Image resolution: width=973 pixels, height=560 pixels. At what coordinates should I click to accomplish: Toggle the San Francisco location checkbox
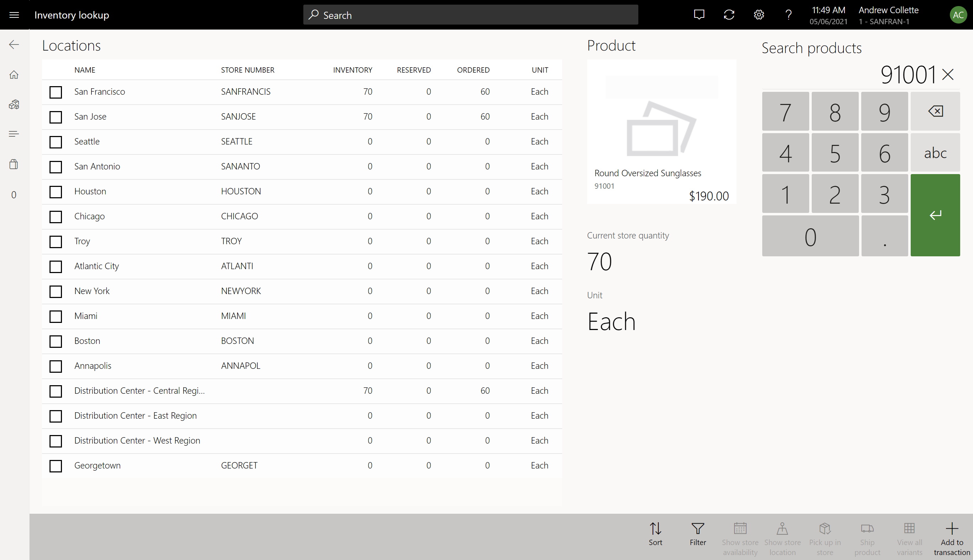pos(56,91)
